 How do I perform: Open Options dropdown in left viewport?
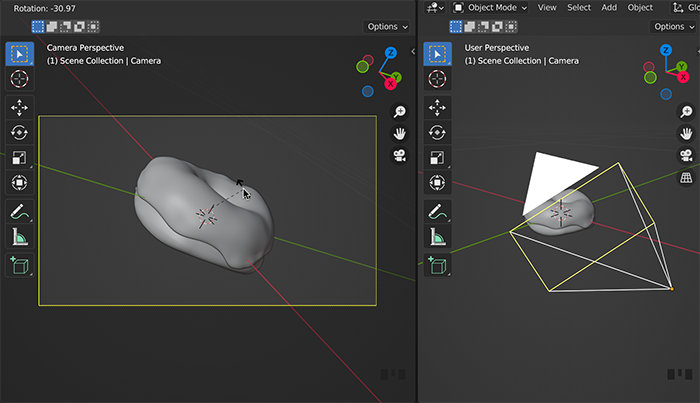(x=387, y=27)
